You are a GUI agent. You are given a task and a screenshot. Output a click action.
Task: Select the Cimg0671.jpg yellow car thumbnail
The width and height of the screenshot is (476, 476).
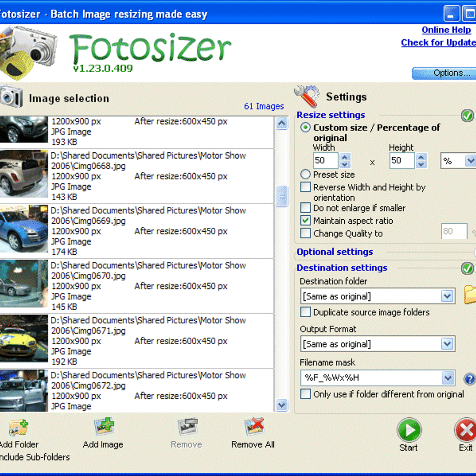[24, 339]
